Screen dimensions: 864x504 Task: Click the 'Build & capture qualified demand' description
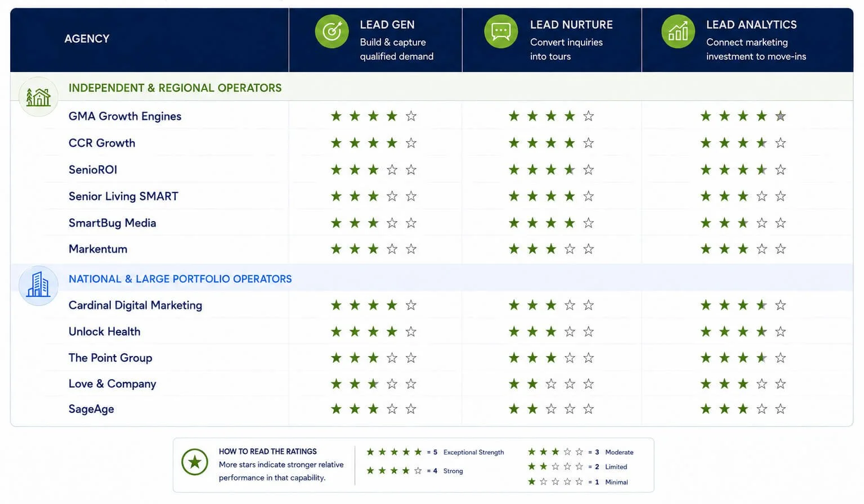(397, 49)
